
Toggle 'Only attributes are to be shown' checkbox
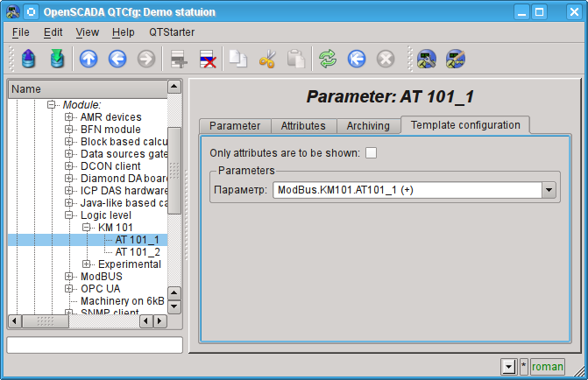click(372, 153)
